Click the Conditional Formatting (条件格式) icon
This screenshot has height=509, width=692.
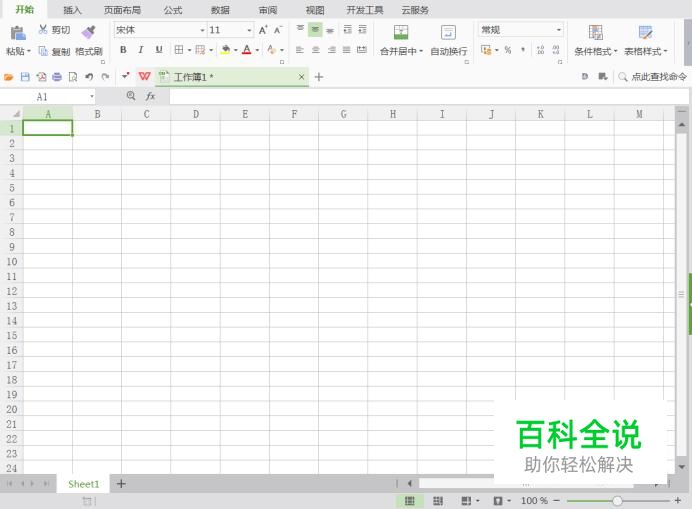point(595,33)
